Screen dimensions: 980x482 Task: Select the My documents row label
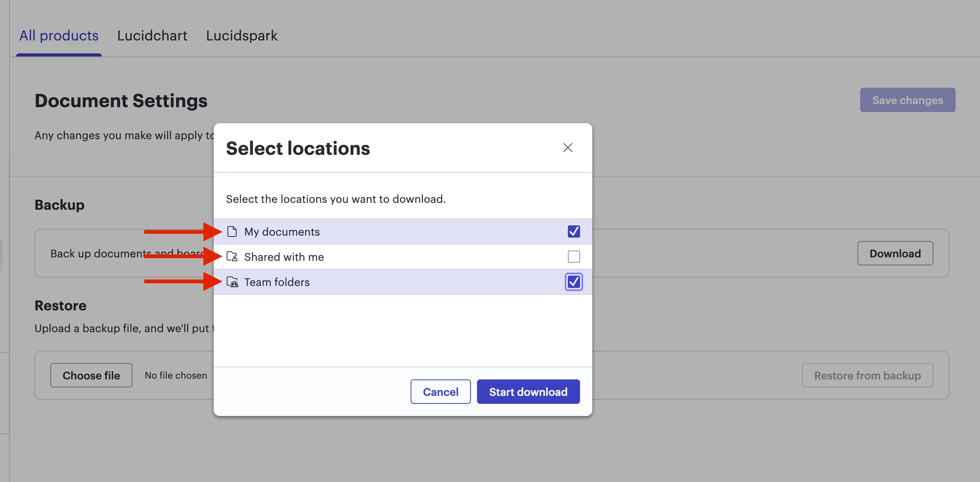(x=282, y=232)
